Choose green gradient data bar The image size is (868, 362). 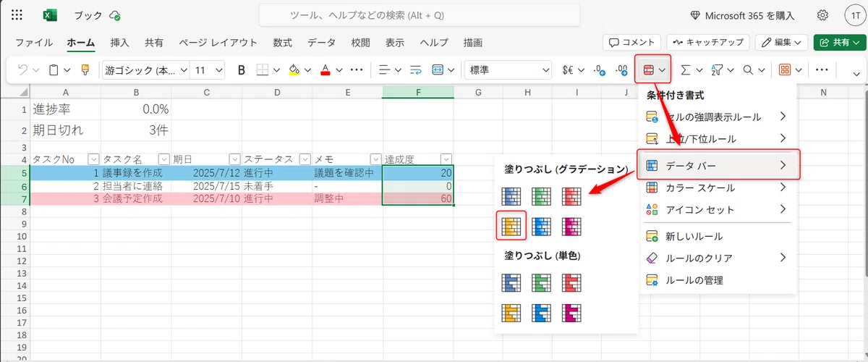(x=542, y=195)
